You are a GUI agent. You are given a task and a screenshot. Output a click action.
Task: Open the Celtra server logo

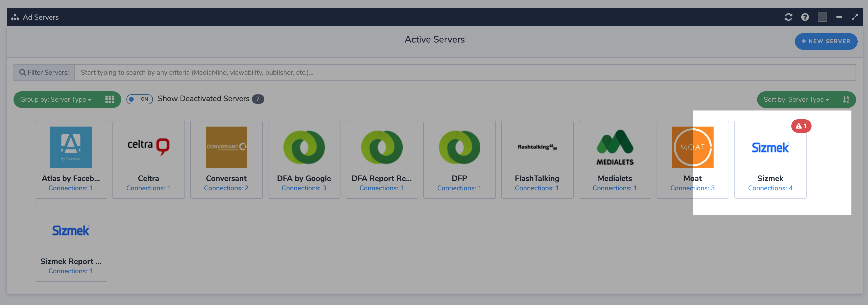pyautogui.click(x=148, y=147)
